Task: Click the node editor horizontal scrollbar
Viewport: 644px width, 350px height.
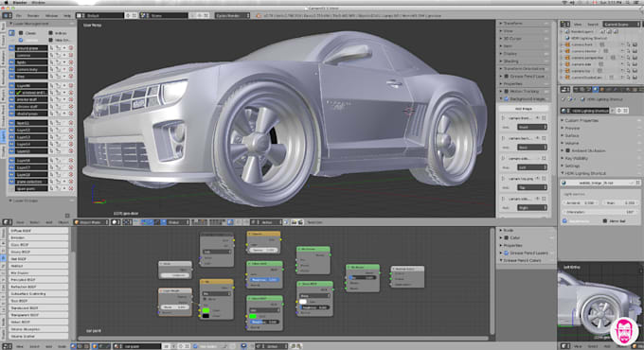Action: (x=283, y=339)
